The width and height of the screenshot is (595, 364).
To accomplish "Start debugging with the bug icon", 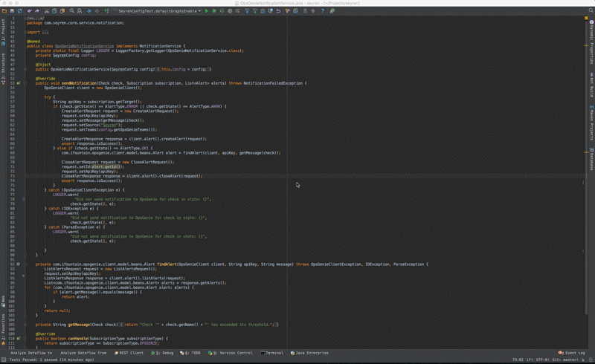I will pyautogui.click(x=214, y=11).
